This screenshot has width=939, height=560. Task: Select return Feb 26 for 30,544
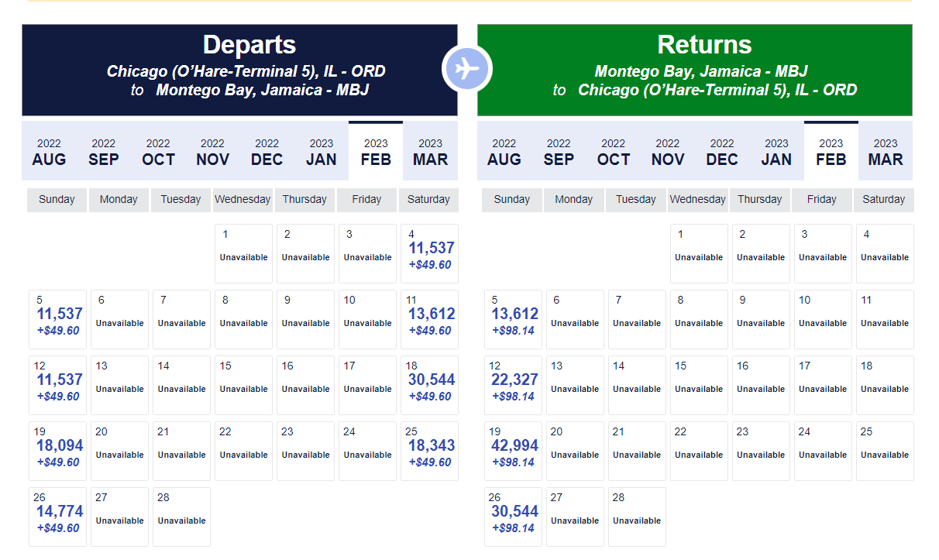[514, 517]
